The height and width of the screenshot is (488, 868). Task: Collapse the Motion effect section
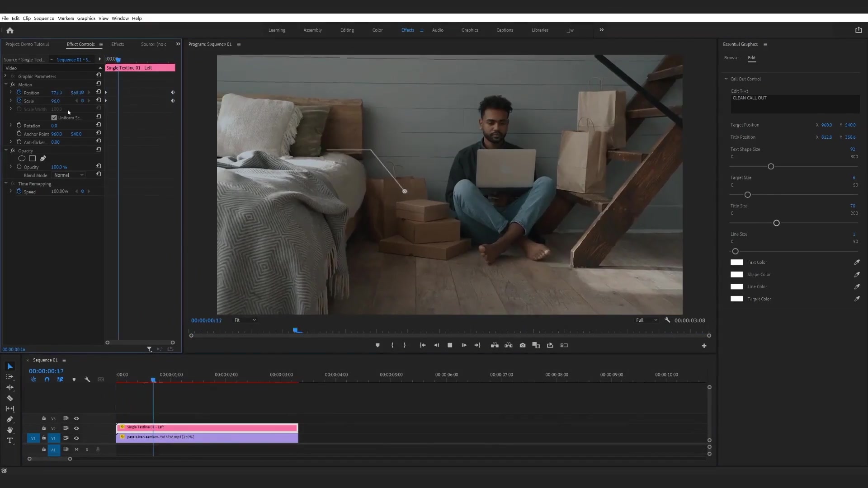[6, 84]
